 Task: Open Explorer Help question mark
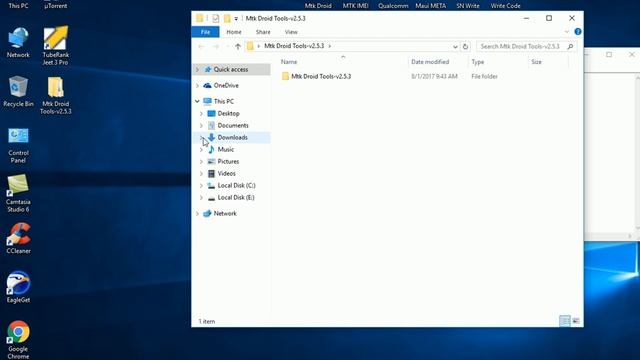point(578,31)
